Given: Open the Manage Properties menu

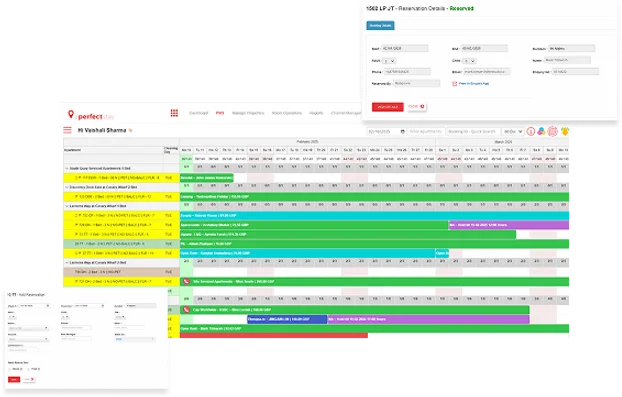Looking at the screenshot, I should click(248, 113).
